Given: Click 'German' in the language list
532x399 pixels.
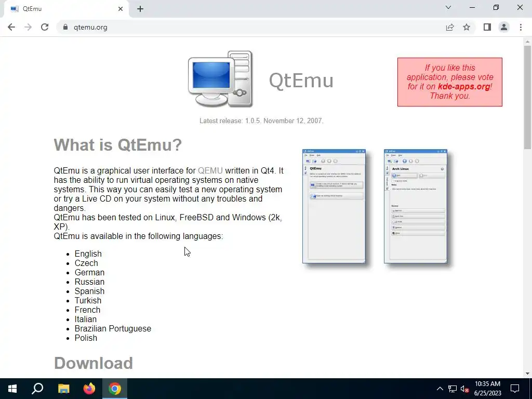Looking at the screenshot, I should click(89, 272).
